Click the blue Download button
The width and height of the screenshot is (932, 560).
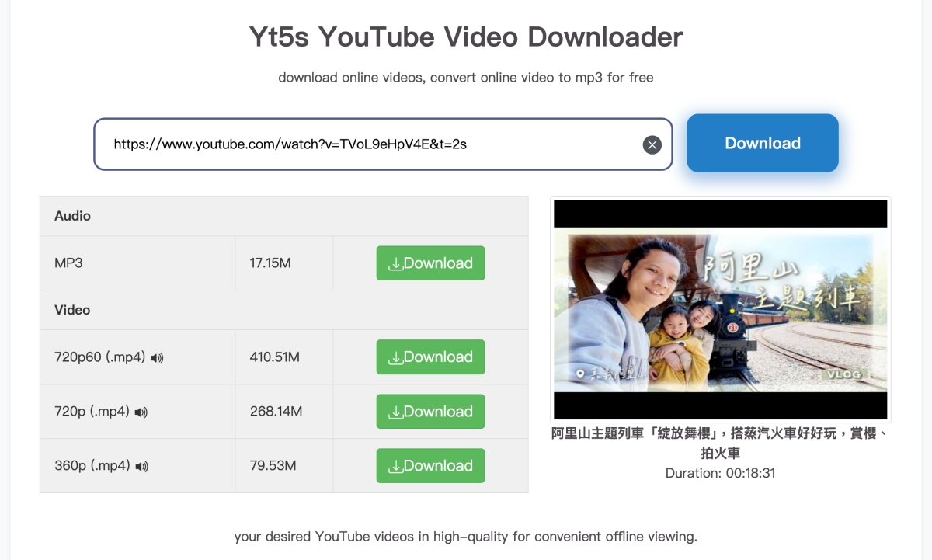[x=762, y=143]
